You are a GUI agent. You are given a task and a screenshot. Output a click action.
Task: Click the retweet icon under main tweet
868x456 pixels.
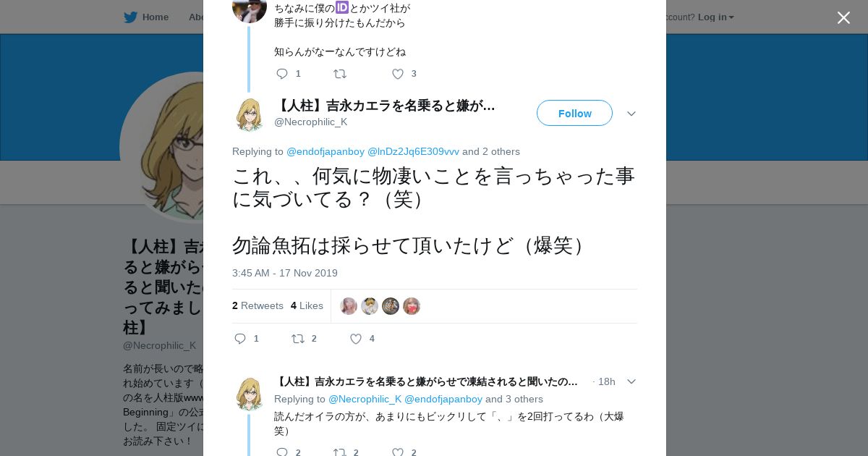(298, 339)
